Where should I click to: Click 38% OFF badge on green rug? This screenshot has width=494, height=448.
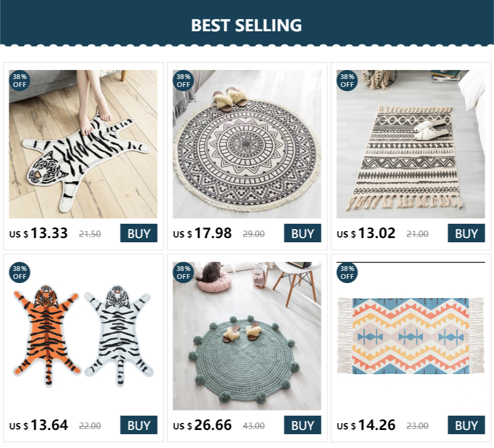click(183, 273)
